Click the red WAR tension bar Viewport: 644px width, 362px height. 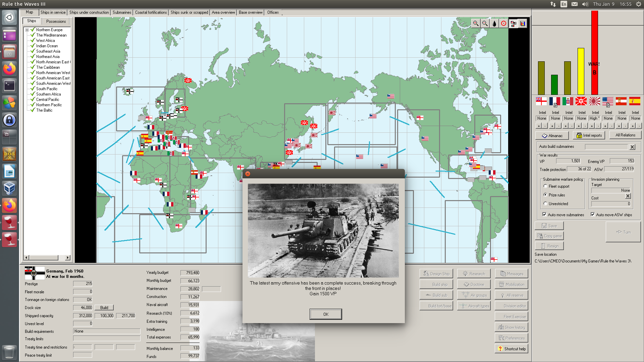(x=594, y=53)
